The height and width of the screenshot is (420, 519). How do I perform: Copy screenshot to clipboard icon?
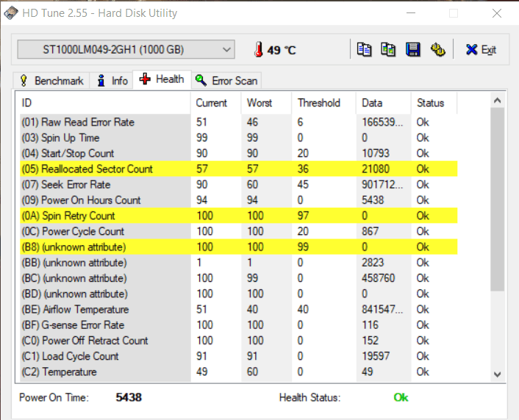point(388,50)
